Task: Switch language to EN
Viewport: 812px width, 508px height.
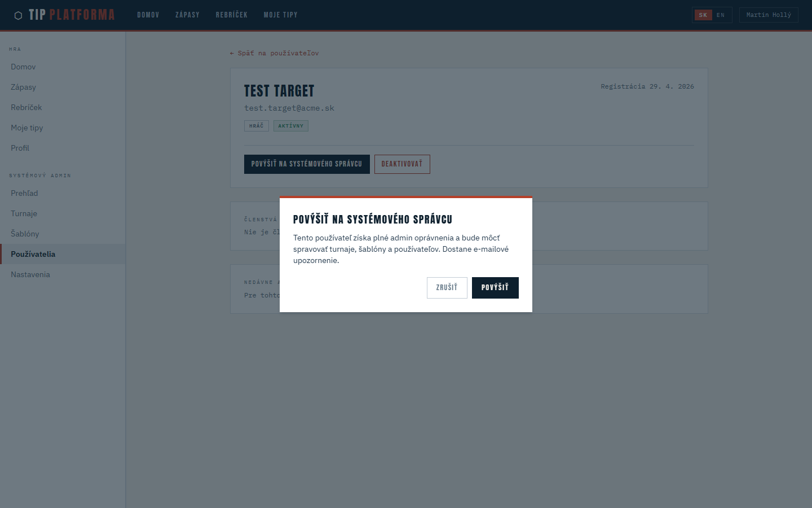Action: [721, 15]
